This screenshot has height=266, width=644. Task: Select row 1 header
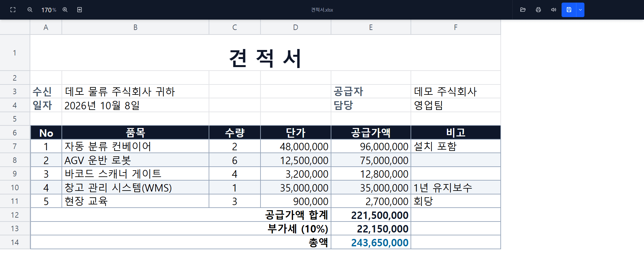coord(15,53)
